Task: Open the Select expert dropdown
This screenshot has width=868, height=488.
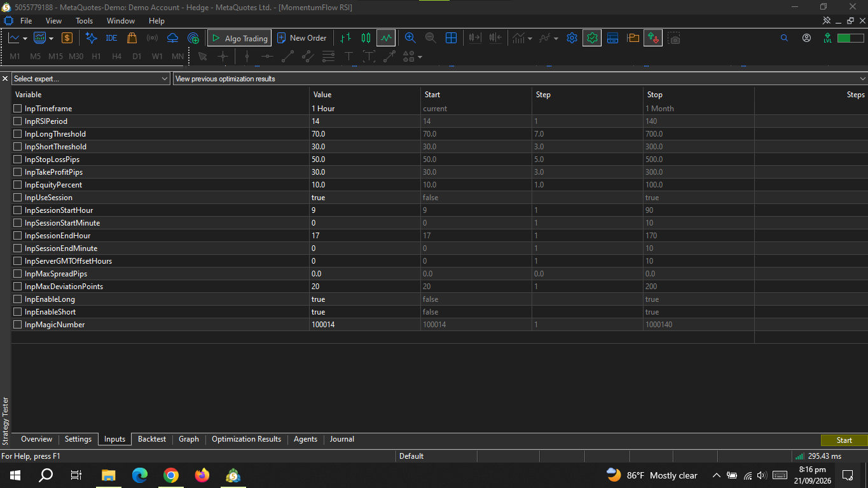Action: pos(91,79)
